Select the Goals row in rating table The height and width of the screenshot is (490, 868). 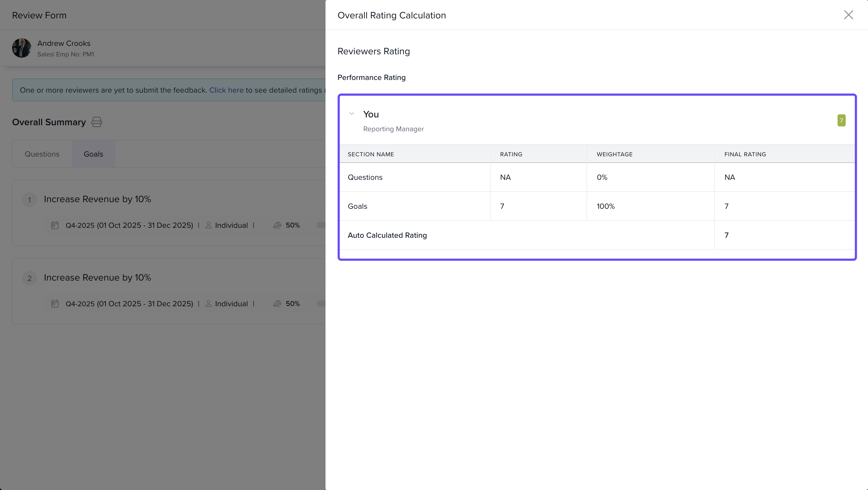tap(357, 206)
